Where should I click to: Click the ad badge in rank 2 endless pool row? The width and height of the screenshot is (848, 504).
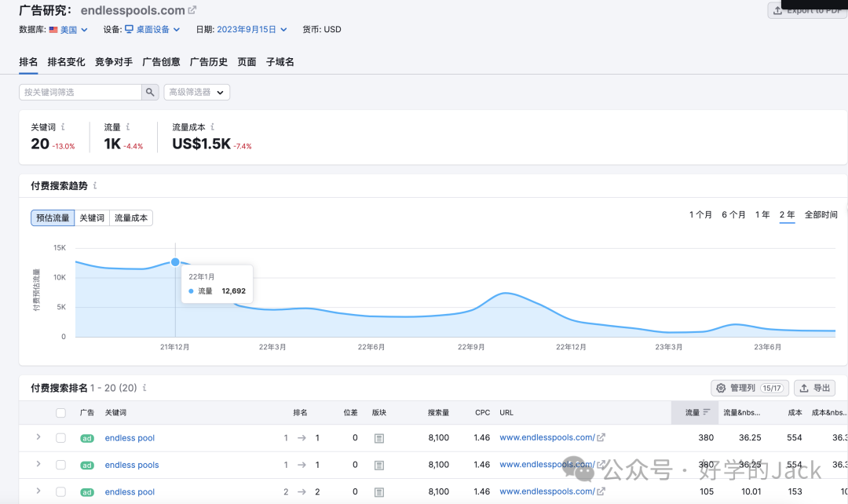coord(87,493)
